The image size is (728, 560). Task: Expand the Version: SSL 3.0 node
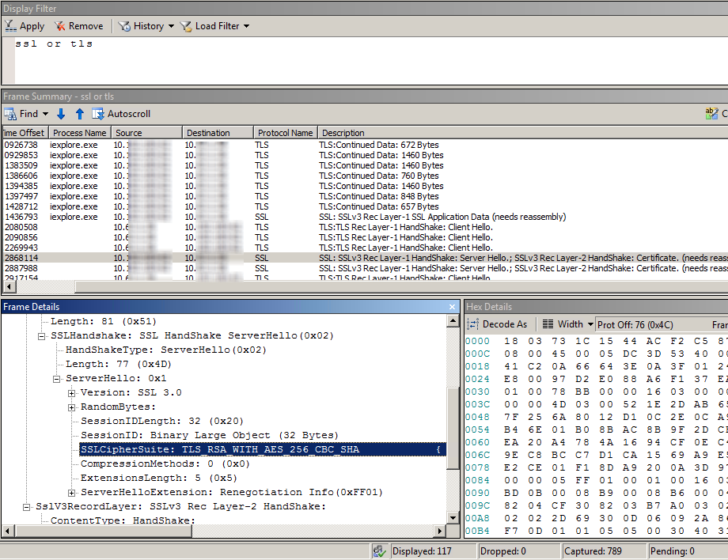click(72, 393)
